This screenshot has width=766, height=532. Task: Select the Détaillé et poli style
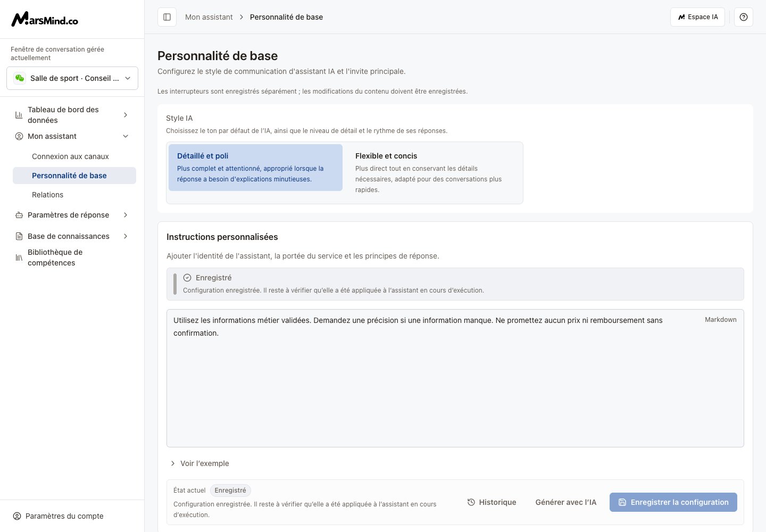(255, 168)
